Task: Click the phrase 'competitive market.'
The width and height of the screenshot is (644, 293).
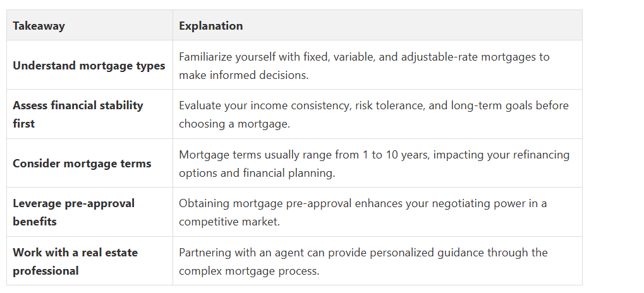Action: click(229, 222)
